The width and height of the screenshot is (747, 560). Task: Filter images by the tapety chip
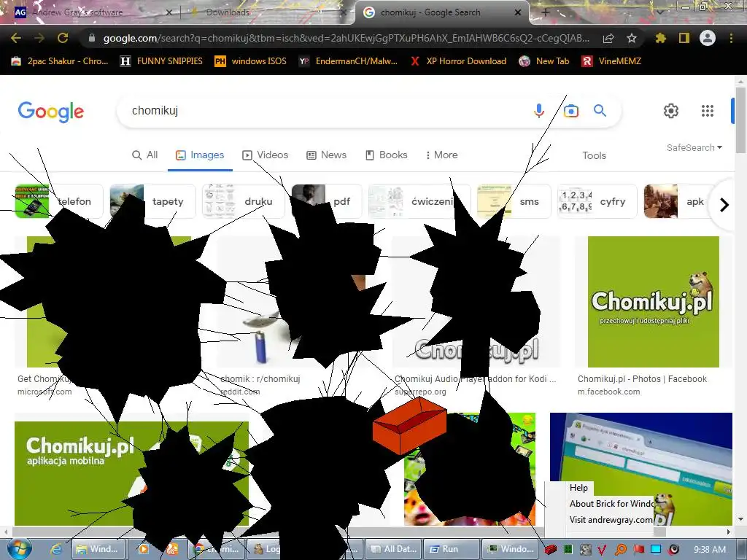152,201
